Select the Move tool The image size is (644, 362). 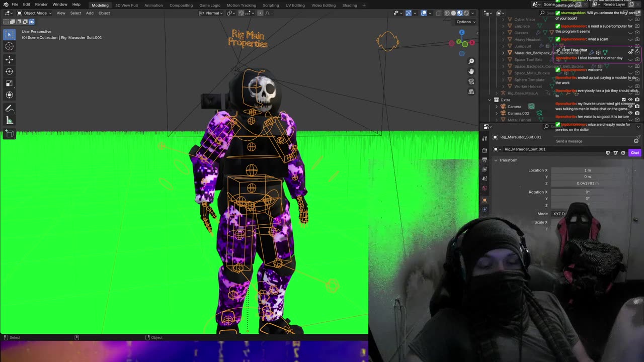pyautogui.click(x=9, y=59)
